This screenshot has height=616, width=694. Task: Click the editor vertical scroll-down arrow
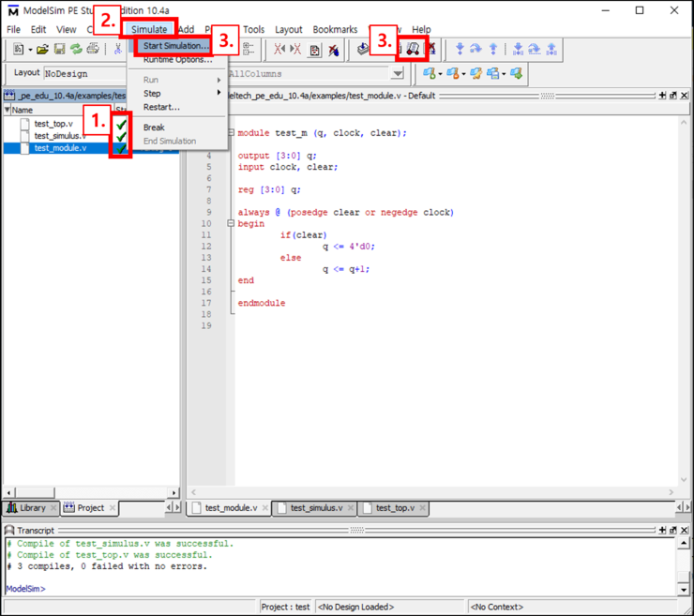(684, 479)
